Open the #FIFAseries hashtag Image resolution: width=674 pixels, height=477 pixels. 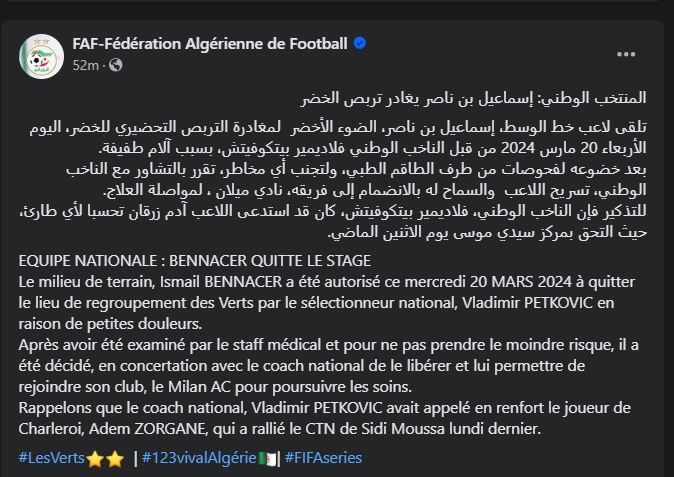tap(323, 458)
